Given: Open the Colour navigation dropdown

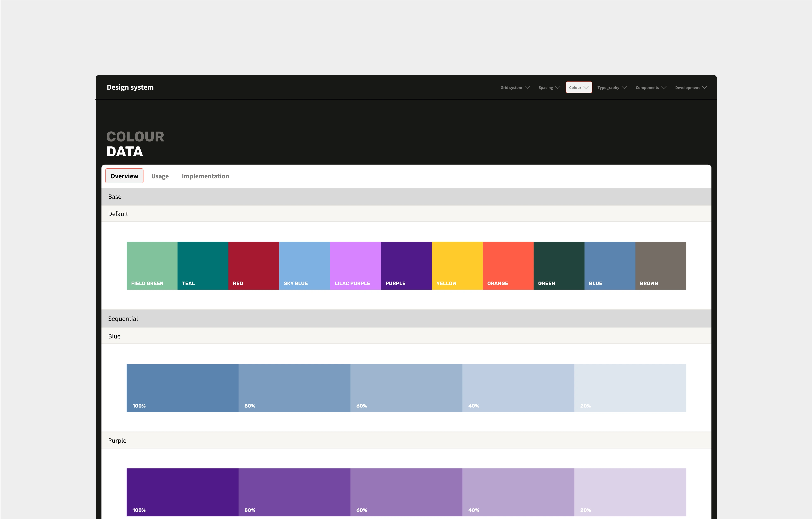Looking at the screenshot, I should pyautogui.click(x=579, y=87).
